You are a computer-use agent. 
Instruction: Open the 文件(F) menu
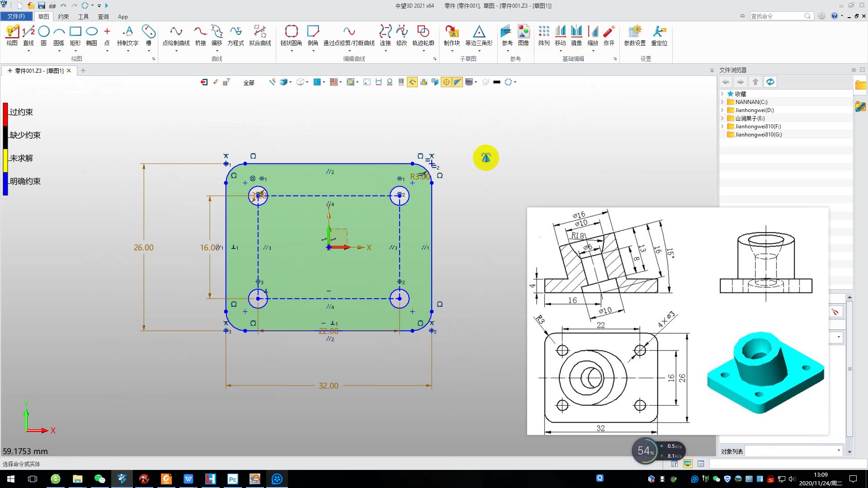pos(16,16)
